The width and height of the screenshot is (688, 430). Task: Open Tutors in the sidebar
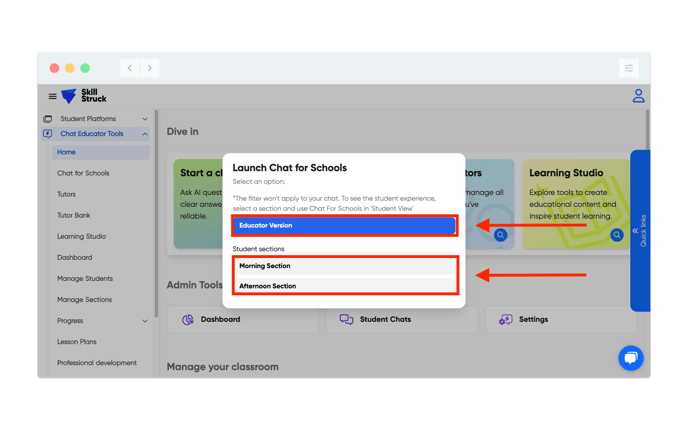(x=66, y=194)
